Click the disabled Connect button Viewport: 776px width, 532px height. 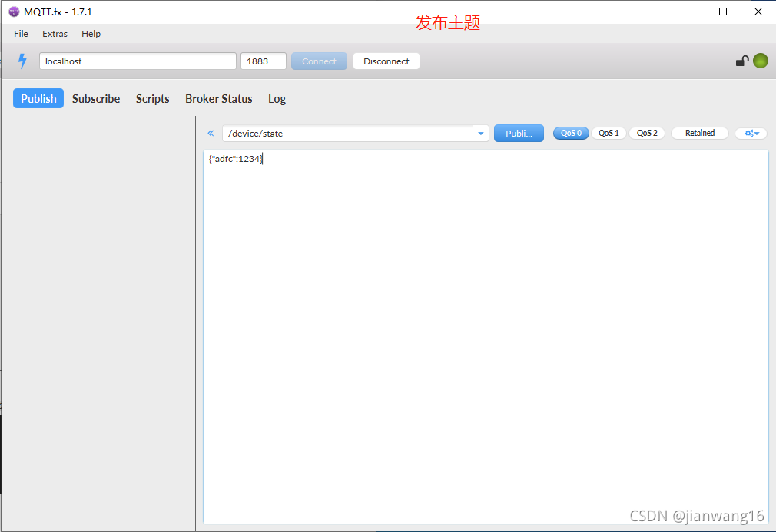(319, 61)
